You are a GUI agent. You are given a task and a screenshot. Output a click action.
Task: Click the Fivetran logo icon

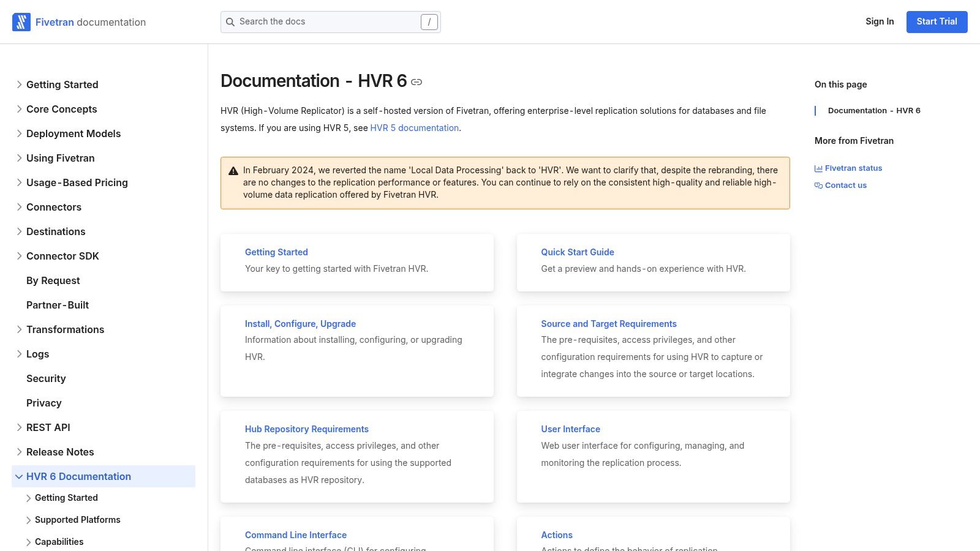(x=21, y=22)
